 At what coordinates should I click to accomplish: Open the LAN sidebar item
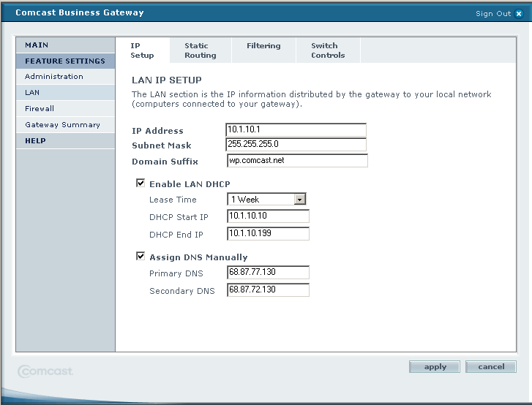(x=65, y=93)
